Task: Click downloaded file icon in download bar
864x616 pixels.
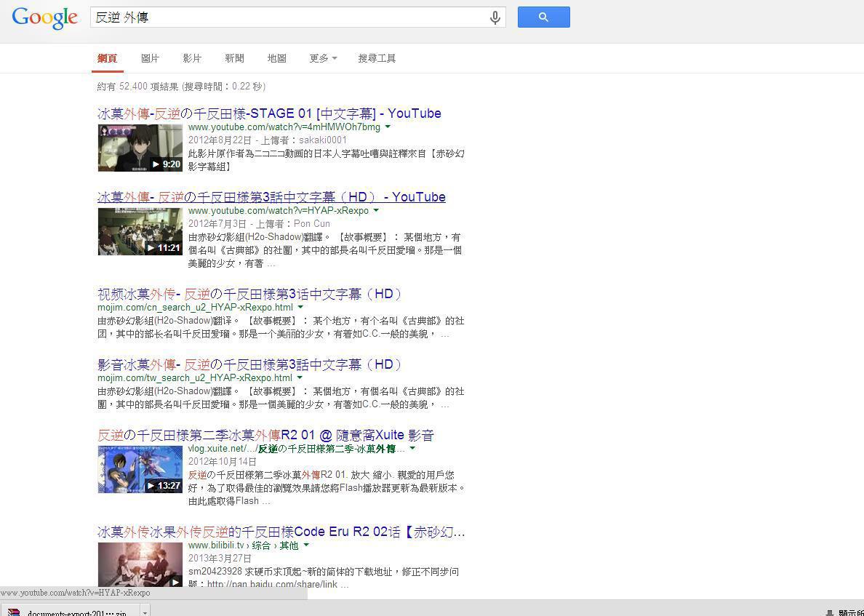Action: coord(13,612)
